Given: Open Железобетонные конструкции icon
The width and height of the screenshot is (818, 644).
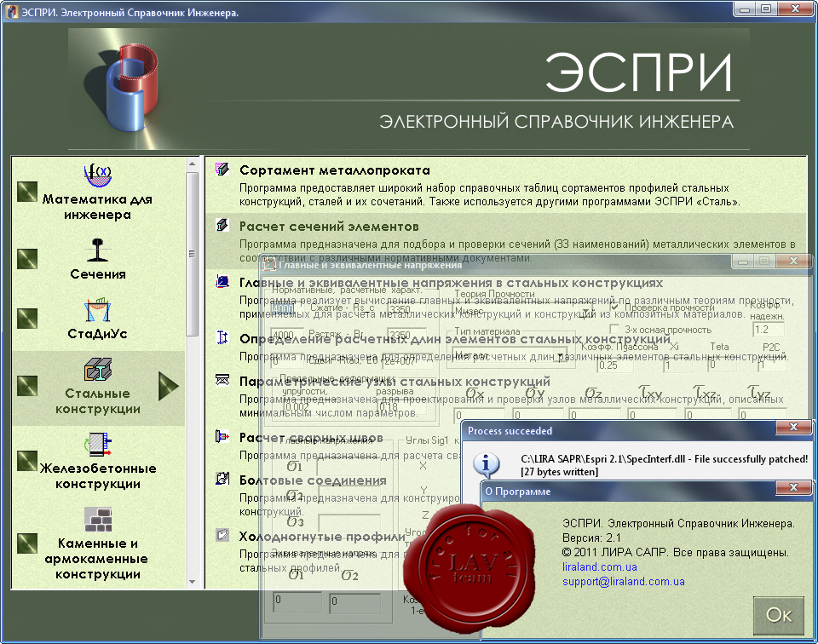Looking at the screenshot, I should 97,445.
